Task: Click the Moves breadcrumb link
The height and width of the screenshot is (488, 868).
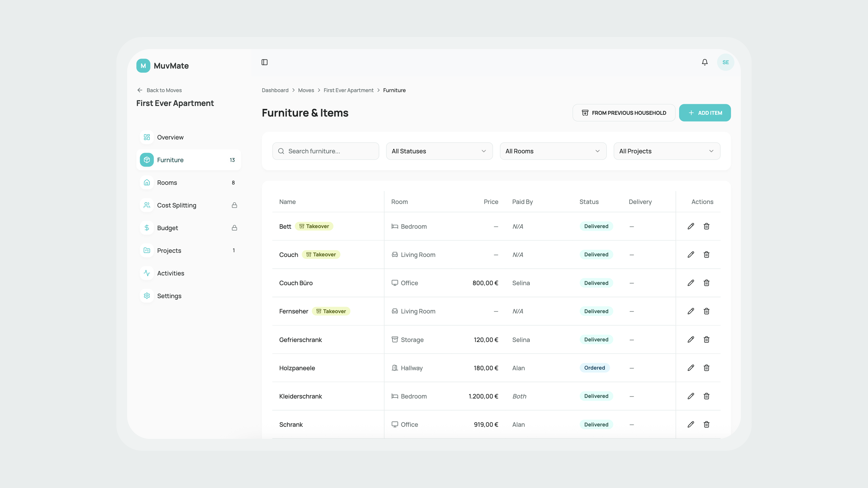Action: (306, 90)
